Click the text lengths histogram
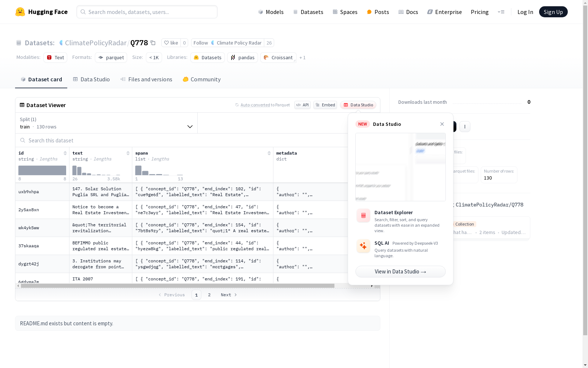 click(96, 170)
